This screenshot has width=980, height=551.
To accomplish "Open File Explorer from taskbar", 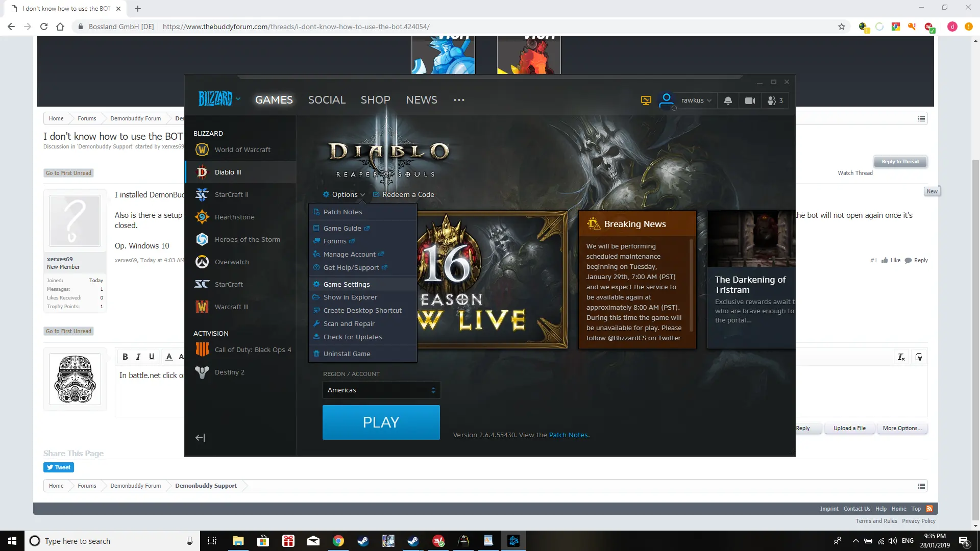I will [238, 541].
